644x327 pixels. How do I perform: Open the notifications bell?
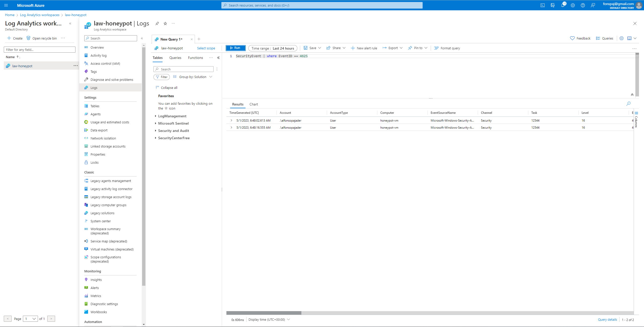[563, 5]
